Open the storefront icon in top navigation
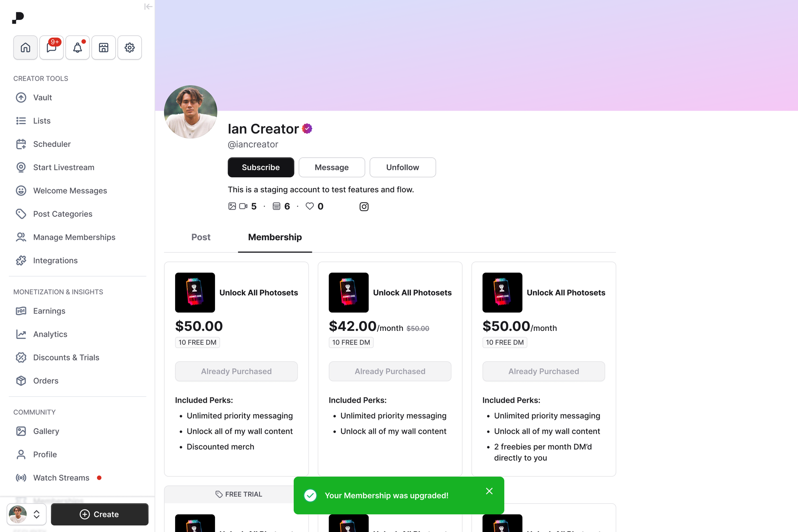Screen dimensions: 798x532 (104, 47)
